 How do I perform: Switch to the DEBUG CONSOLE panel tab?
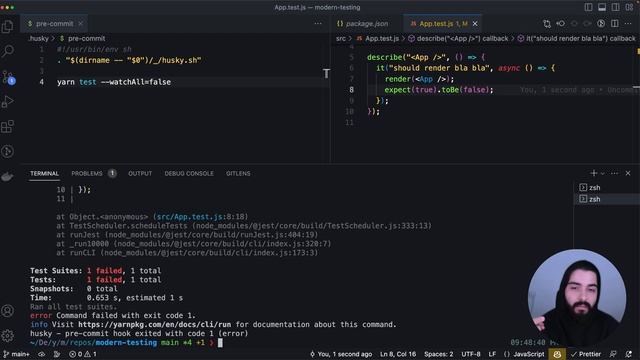tap(189, 173)
